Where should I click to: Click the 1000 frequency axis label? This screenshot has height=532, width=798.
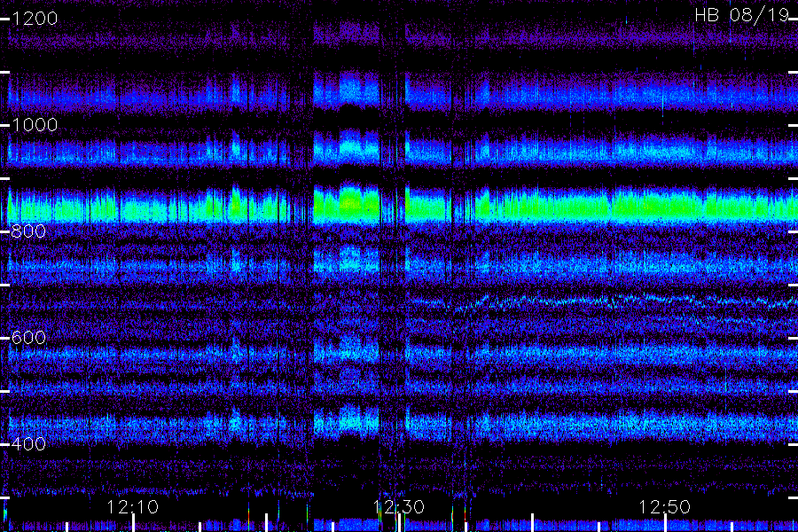click(35, 125)
